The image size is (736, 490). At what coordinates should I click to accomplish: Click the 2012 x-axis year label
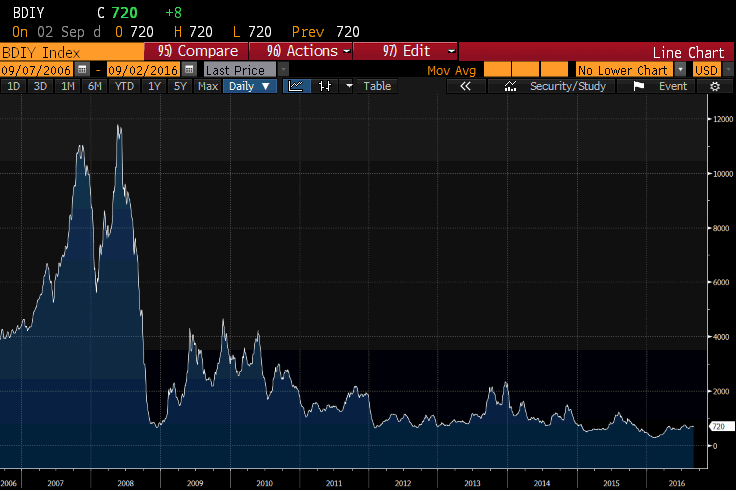[403, 483]
